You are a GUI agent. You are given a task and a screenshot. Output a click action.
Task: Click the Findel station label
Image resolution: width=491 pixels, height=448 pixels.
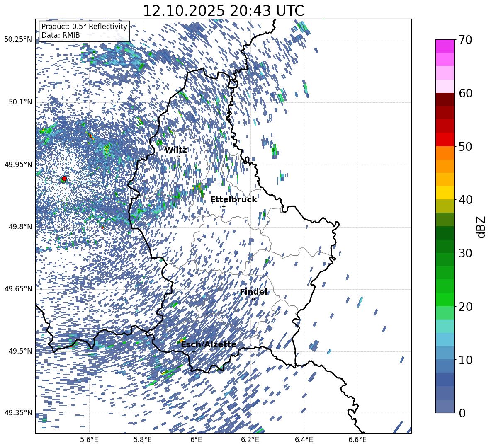[253, 292]
